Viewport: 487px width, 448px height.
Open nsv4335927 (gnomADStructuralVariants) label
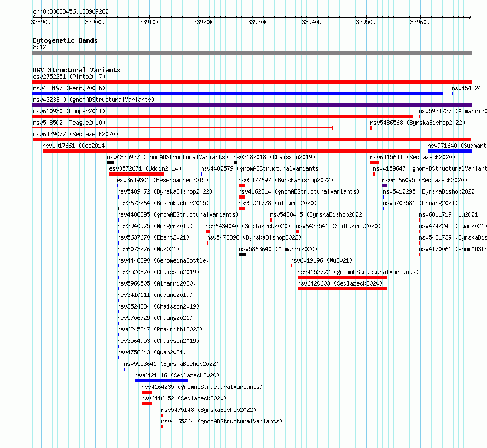point(167,157)
